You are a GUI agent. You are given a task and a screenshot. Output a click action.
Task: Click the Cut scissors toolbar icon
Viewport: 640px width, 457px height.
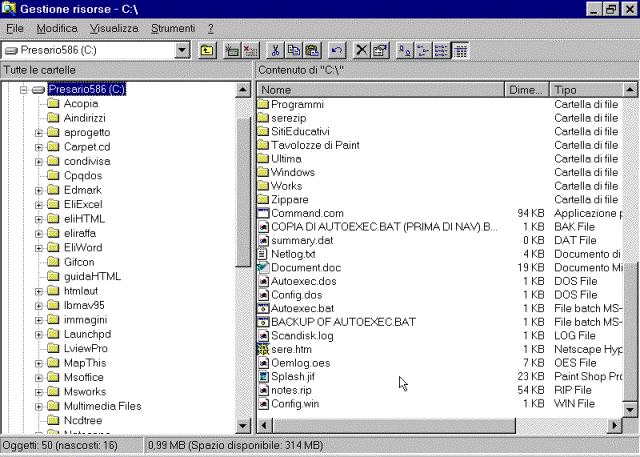[x=276, y=51]
